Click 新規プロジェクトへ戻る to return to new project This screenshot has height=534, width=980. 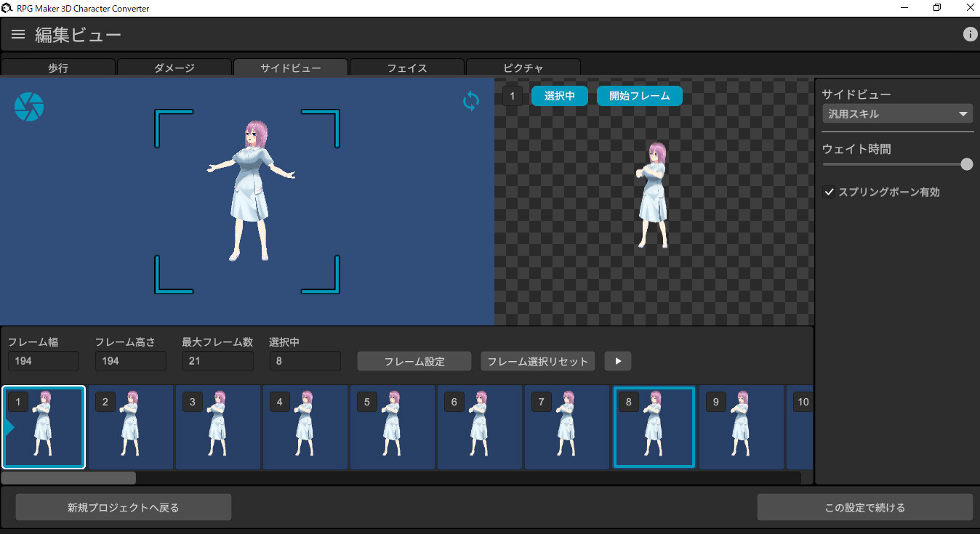coord(123,506)
